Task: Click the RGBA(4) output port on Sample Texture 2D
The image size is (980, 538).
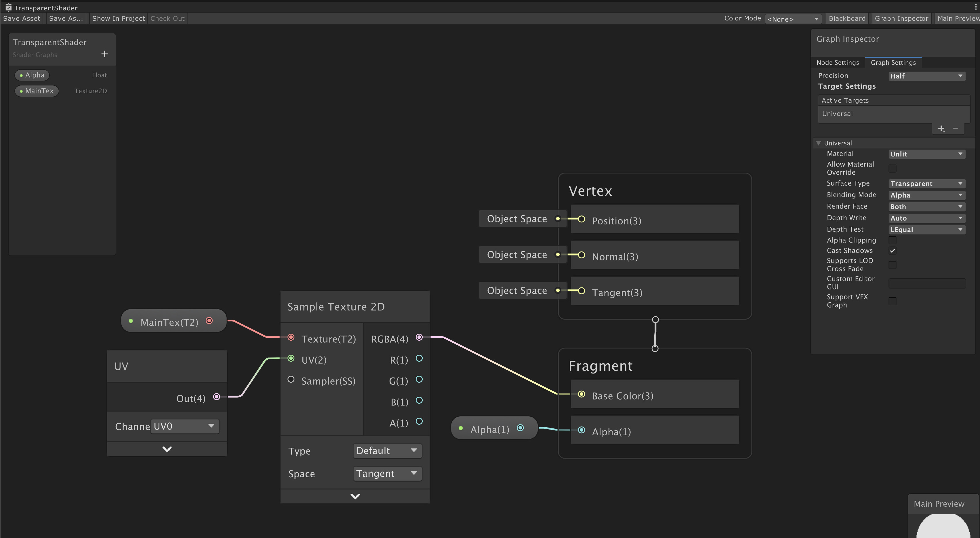Action: (419, 338)
